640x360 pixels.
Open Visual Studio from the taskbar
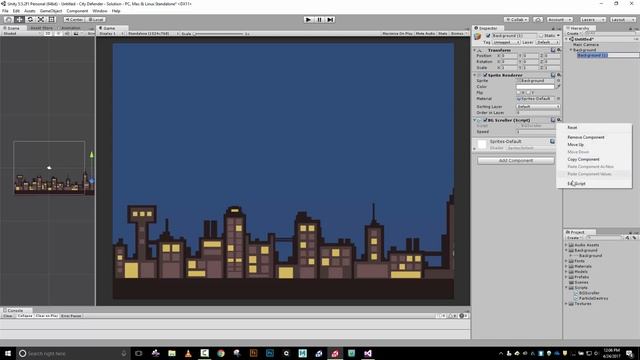(368, 353)
